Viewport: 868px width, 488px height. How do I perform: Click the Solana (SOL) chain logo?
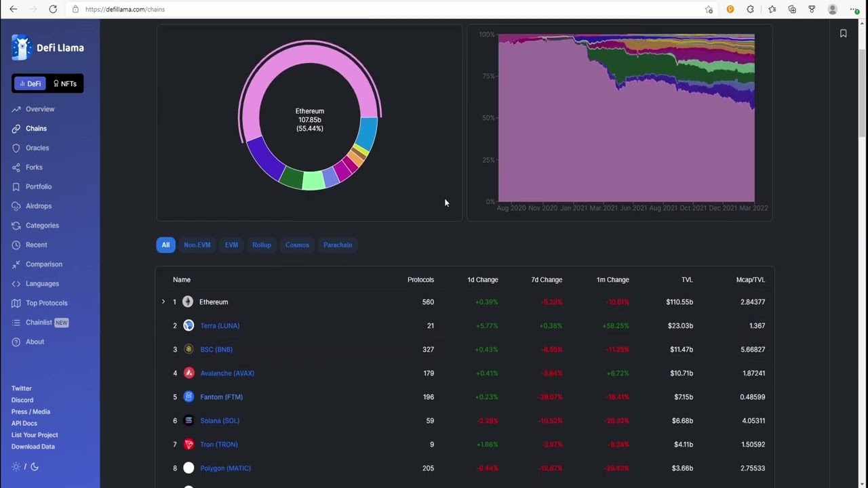[x=189, y=420]
